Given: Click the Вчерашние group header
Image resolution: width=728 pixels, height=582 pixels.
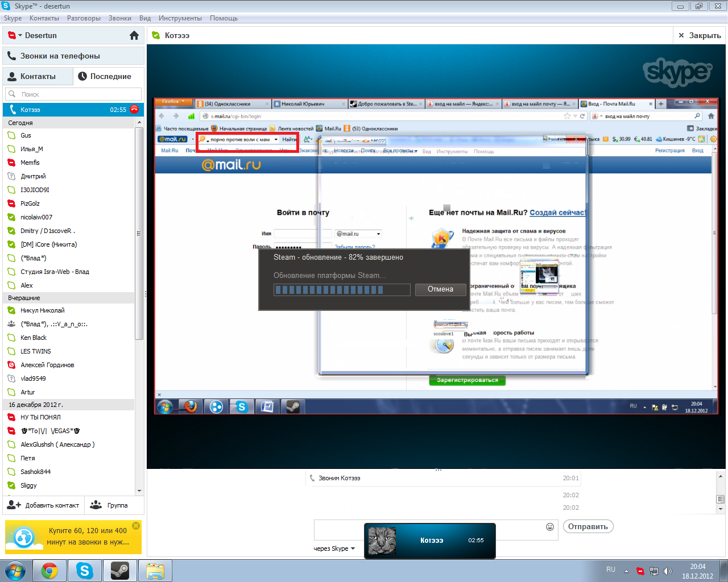Looking at the screenshot, I should [69, 298].
